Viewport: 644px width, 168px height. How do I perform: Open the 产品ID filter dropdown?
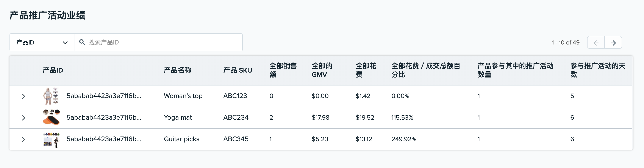(x=42, y=42)
